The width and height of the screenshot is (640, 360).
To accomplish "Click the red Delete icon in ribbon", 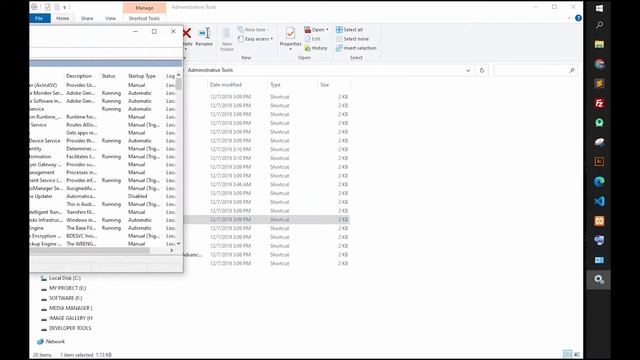I will coord(187,33).
